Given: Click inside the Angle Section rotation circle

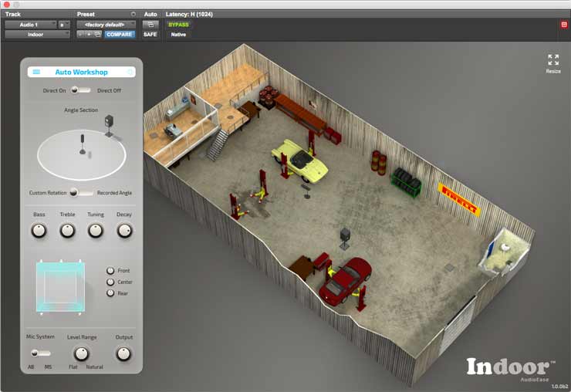Looking at the screenshot, I should 82,155.
